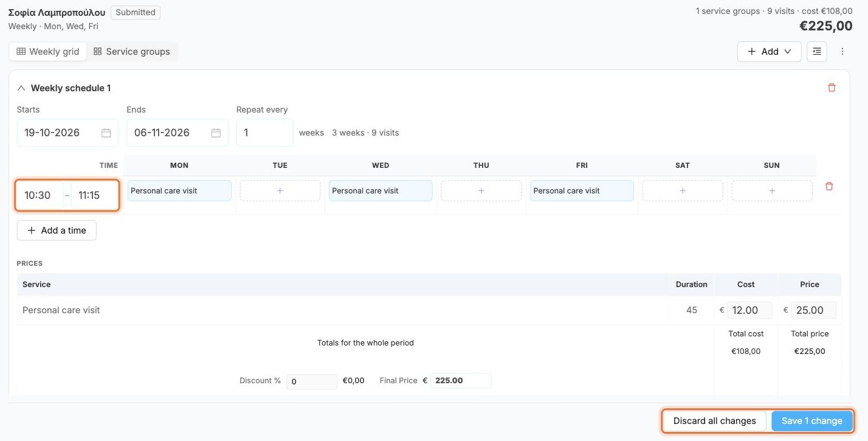Edit the Repeat every weeks field

click(265, 133)
